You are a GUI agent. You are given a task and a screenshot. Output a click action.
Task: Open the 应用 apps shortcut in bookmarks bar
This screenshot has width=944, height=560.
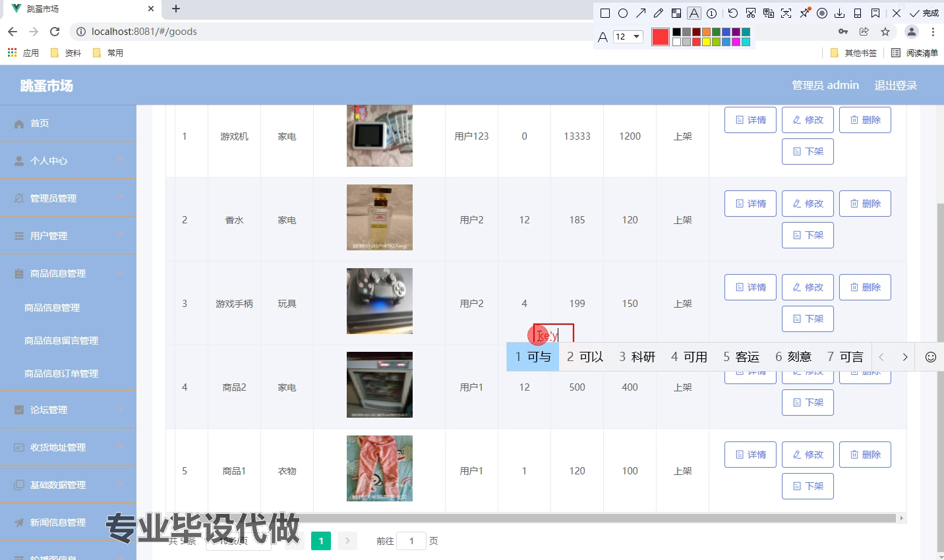point(23,53)
